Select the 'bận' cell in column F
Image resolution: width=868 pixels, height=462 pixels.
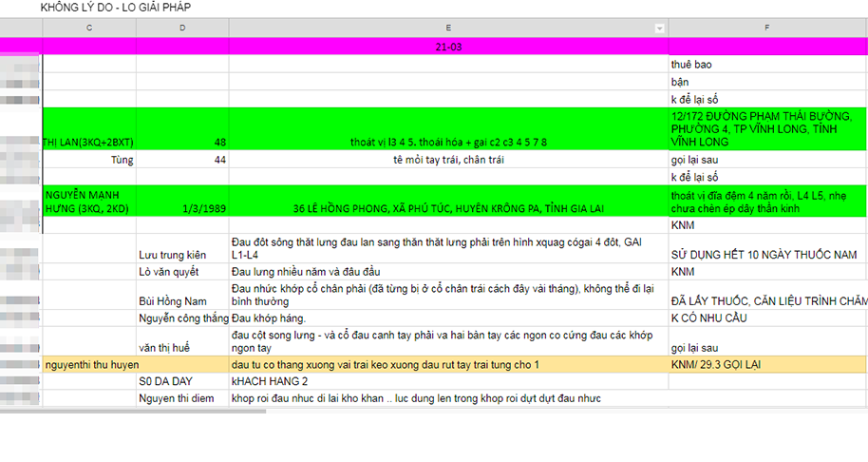click(x=767, y=83)
